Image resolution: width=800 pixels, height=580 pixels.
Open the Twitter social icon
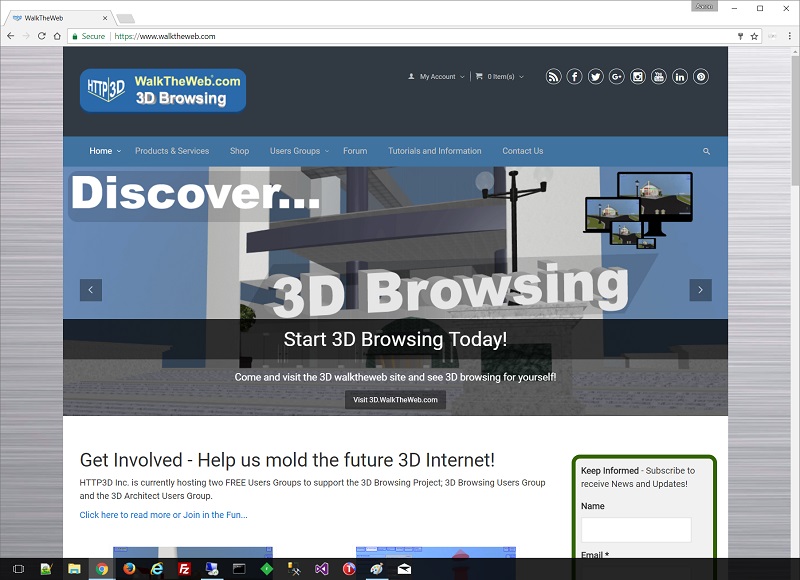coord(595,77)
